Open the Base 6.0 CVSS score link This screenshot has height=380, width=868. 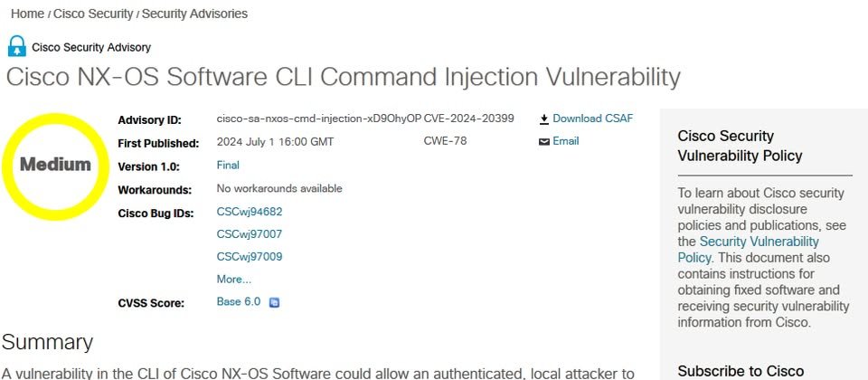point(239,302)
